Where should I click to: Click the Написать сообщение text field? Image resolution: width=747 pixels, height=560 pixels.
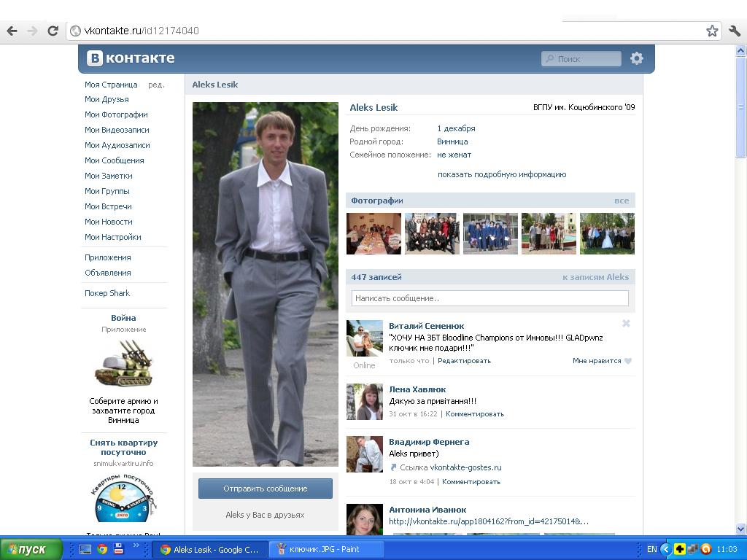point(489,298)
